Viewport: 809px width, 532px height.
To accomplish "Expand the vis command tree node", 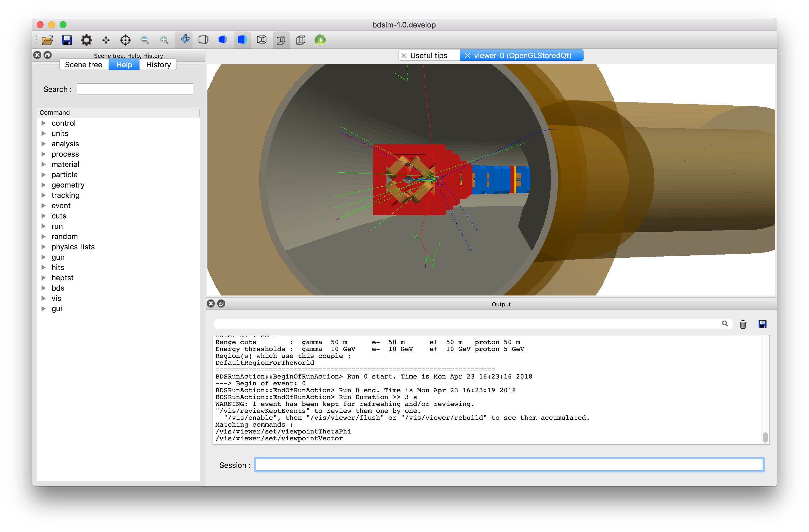I will [x=44, y=298].
